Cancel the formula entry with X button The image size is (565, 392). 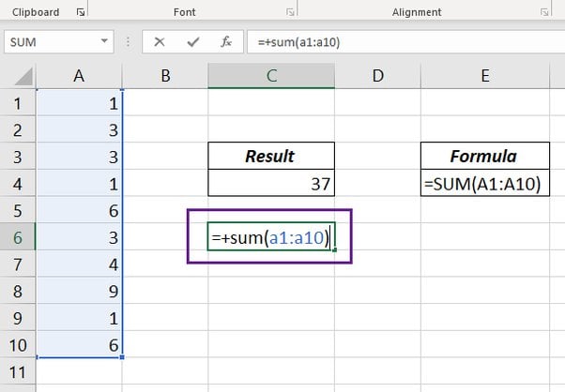click(160, 42)
